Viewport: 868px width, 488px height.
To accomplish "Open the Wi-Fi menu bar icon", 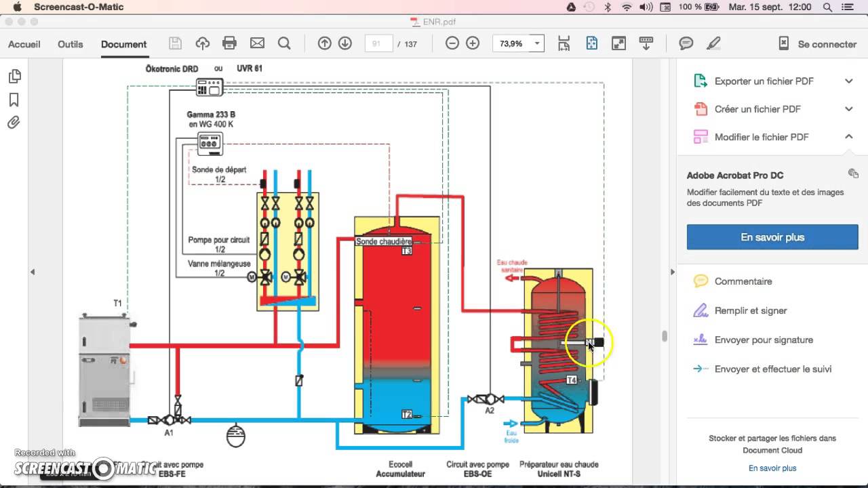I will tap(627, 7).
